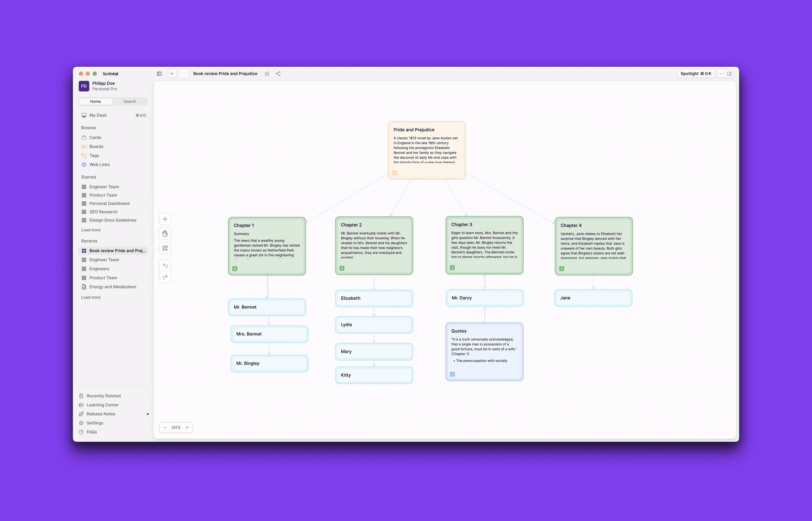The image size is (812, 521).
Task: Switch to the Search tab
Action: [x=130, y=102]
